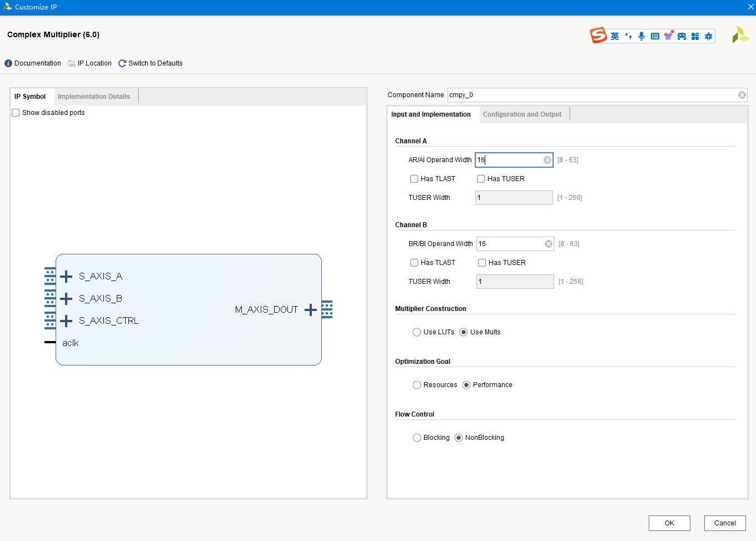The width and height of the screenshot is (756, 541).
Task: Switch to Configuration and Output tab
Action: tap(522, 114)
